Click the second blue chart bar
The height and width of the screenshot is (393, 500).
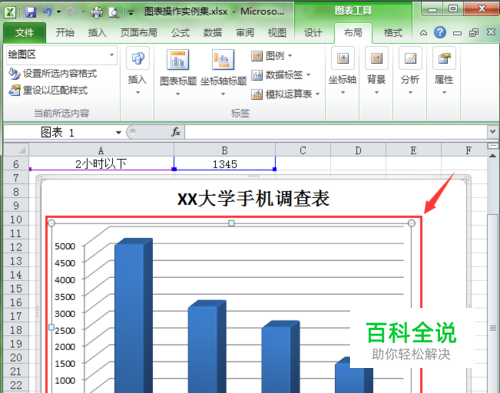207,347
